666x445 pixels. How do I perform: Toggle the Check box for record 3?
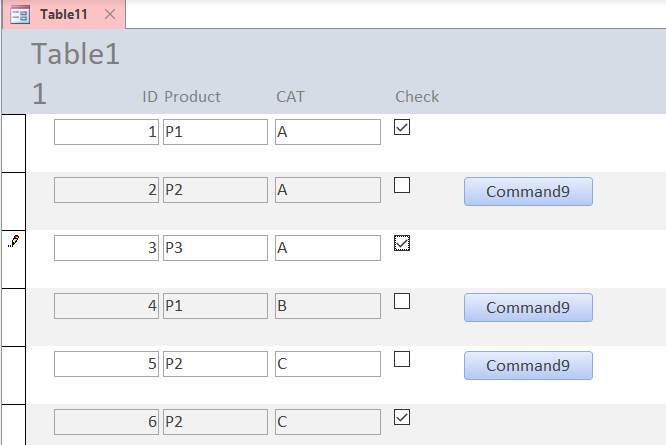click(x=402, y=243)
